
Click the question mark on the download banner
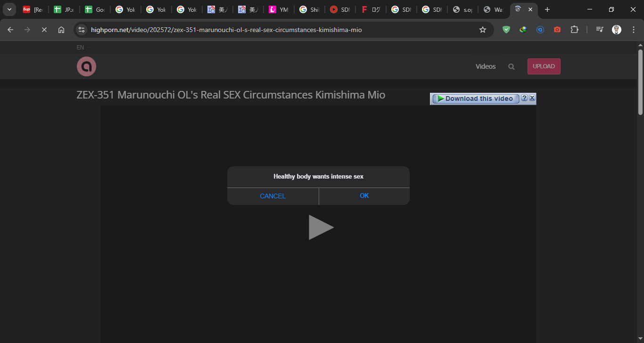pyautogui.click(x=525, y=98)
